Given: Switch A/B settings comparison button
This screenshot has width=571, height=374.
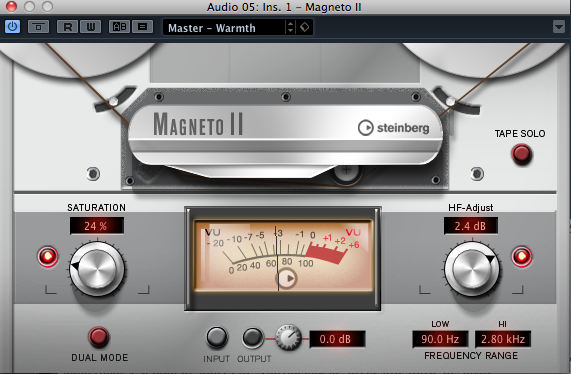Looking at the screenshot, I should [119, 27].
